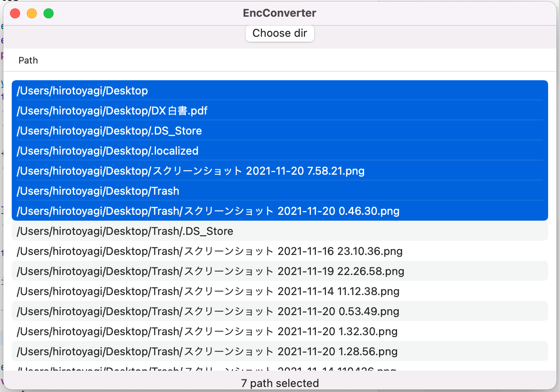Select the screenshot 2021-11-16 23.10.36.png row

tap(210, 251)
